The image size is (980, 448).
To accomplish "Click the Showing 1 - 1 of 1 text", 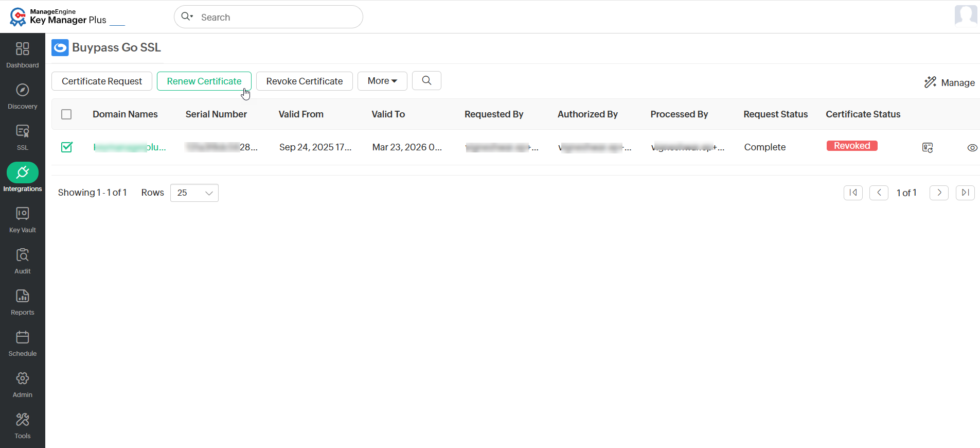I will click(92, 193).
